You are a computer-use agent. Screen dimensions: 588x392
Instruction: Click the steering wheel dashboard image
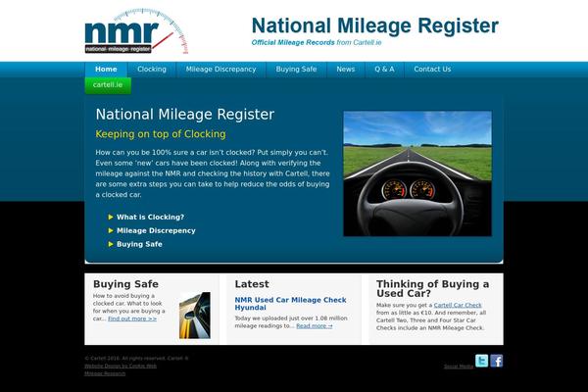[x=417, y=173]
